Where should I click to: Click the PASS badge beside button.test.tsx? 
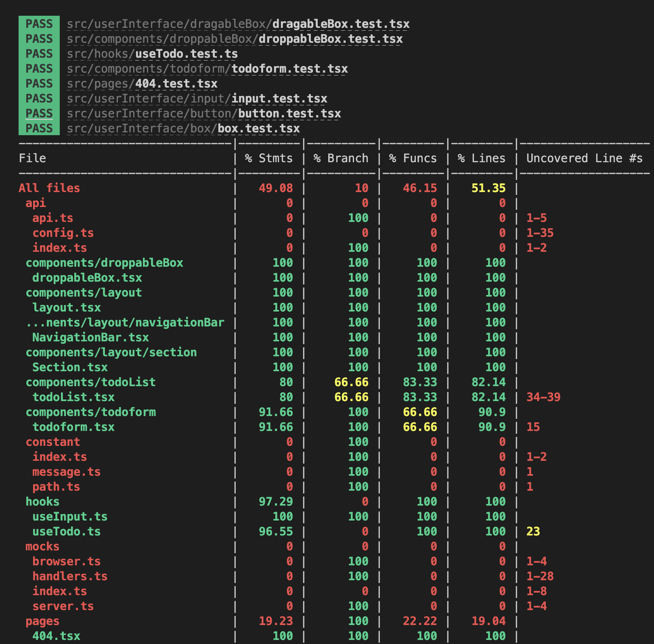pyautogui.click(x=39, y=113)
